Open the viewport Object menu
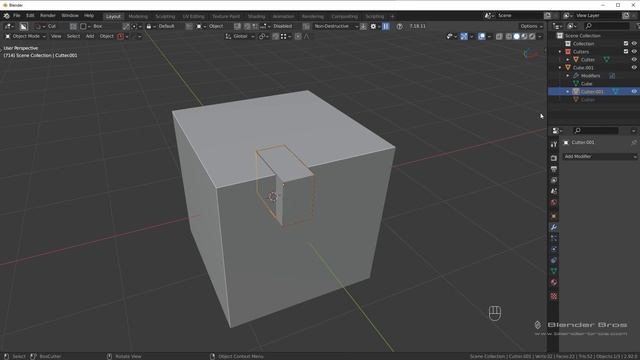The height and width of the screenshot is (360, 640). 107,36
